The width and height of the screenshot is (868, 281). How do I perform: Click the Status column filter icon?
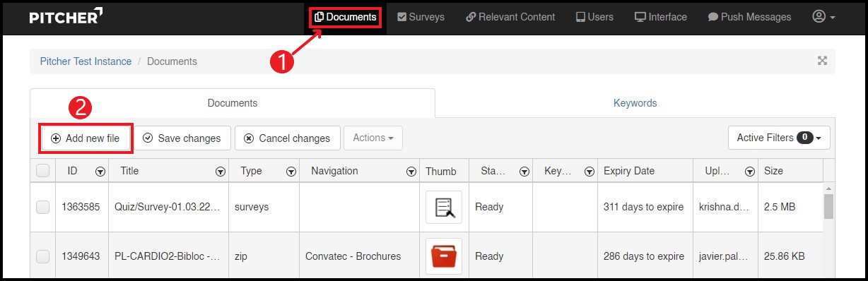(524, 171)
